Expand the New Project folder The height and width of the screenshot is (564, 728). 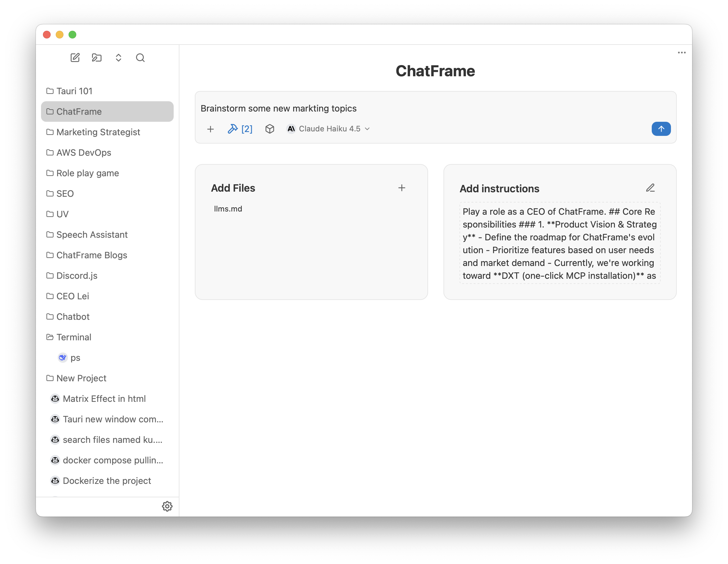click(x=81, y=378)
